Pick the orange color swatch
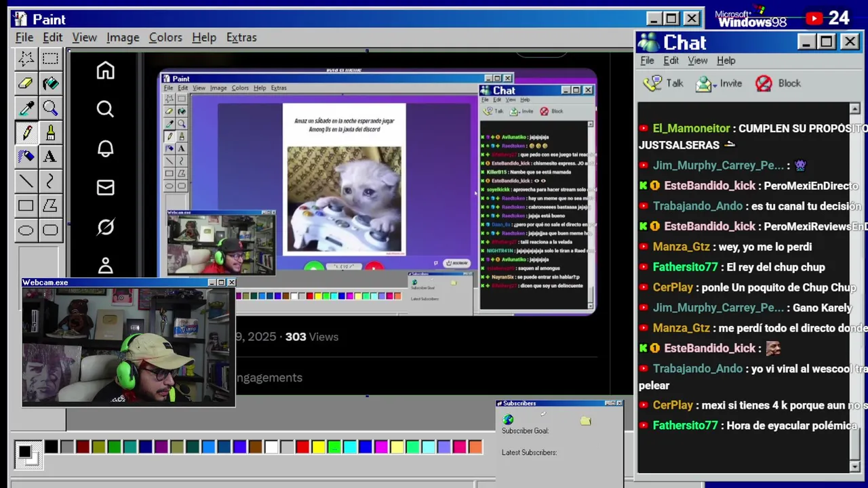The image size is (868, 488). (475, 447)
